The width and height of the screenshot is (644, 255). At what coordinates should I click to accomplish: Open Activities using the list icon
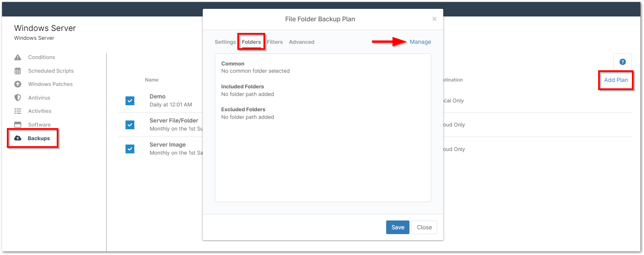pyautogui.click(x=18, y=111)
